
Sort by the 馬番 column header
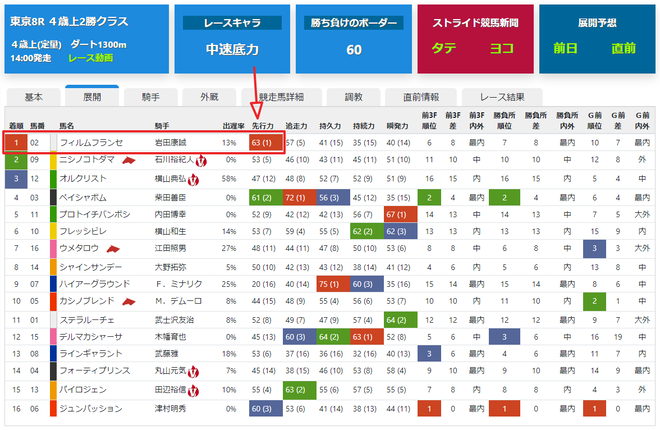(x=37, y=126)
